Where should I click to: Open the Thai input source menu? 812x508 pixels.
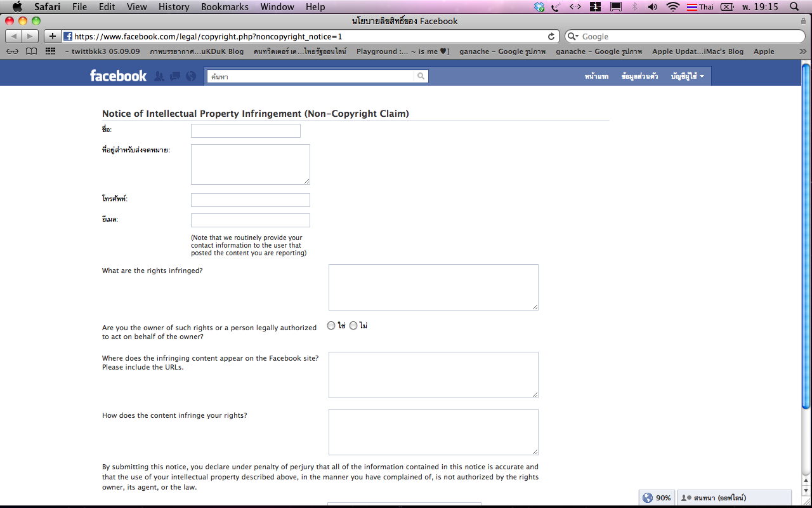point(700,7)
